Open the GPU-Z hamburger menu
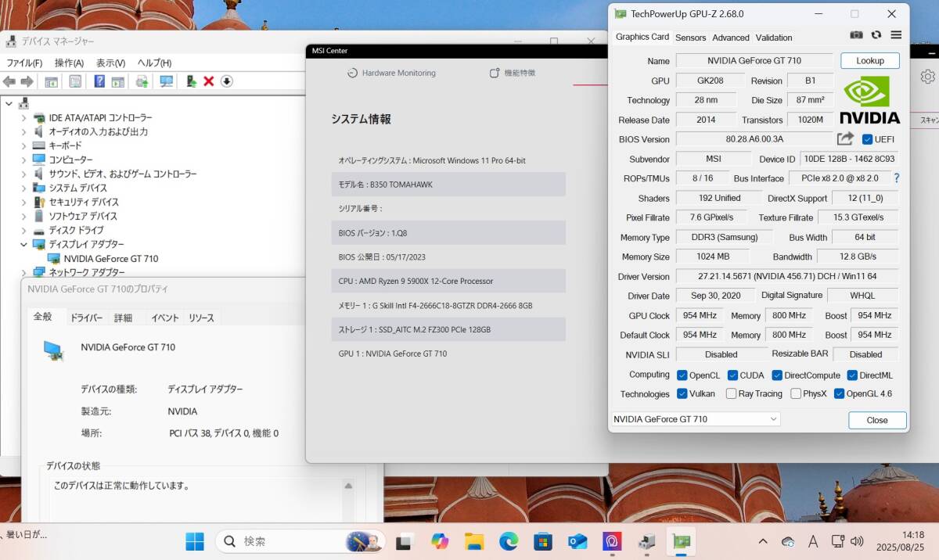Image resolution: width=939 pixels, height=560 pixels. 896,35
